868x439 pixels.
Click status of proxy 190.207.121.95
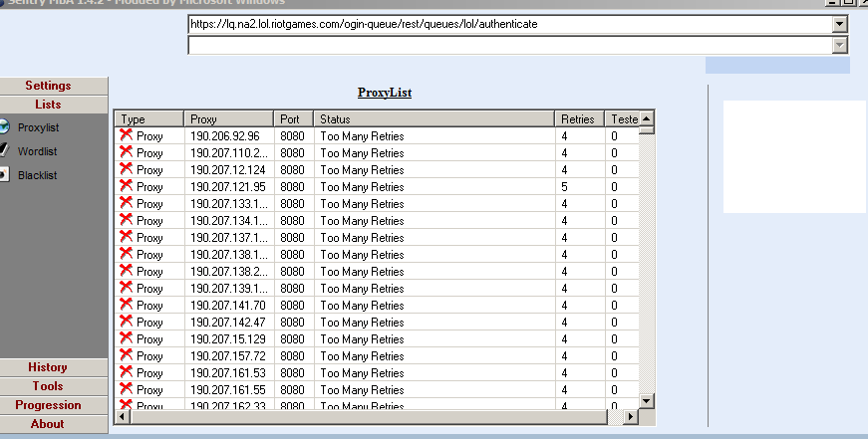(362, 187)
